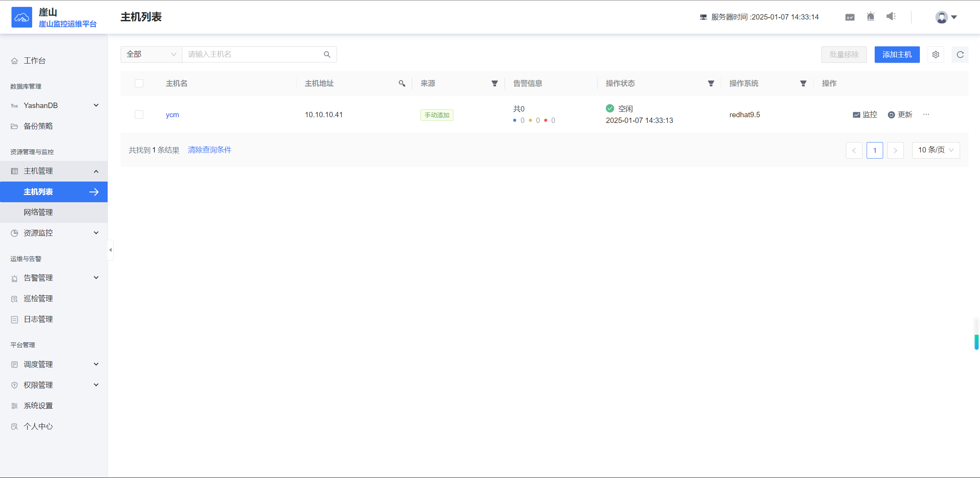Open the alarm bell notifications icon
The image size is (980, 478).
[x=870, y=16]
